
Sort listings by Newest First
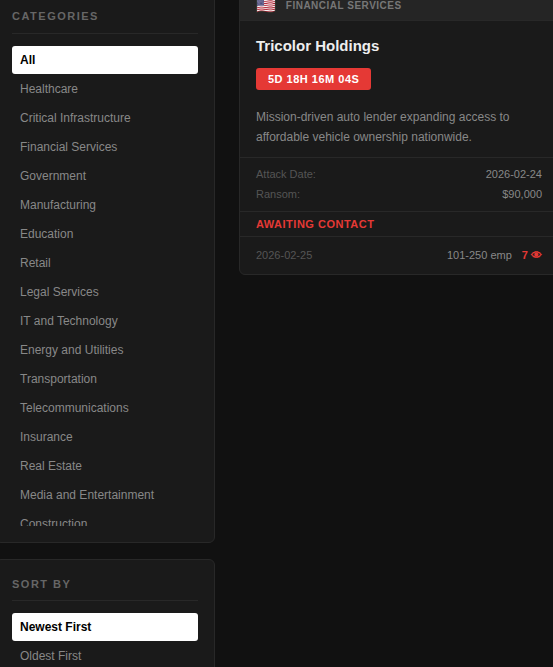pyautogui.click(x=105, y=627)
